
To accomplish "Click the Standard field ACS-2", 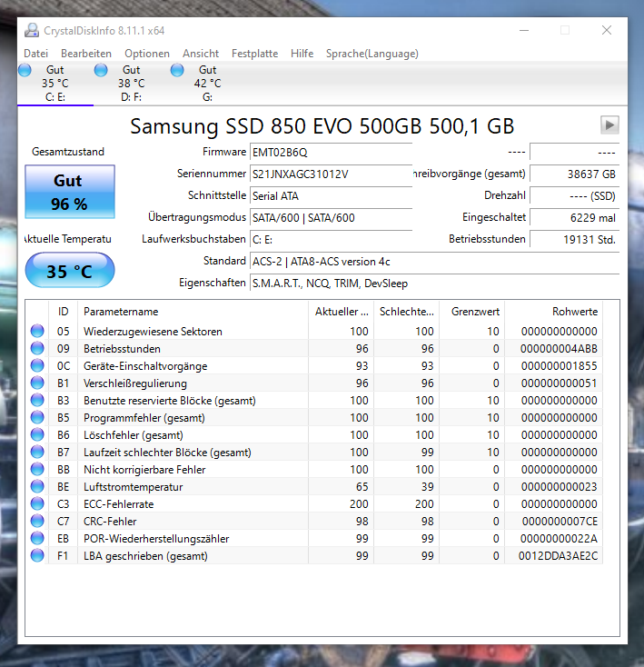I will (x=434, y=261).
